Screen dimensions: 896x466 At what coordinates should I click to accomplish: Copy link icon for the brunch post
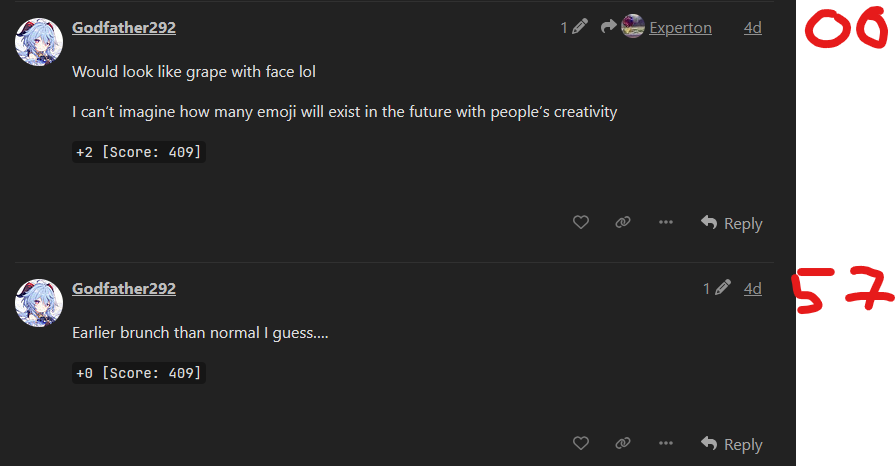tap(623, 444)
